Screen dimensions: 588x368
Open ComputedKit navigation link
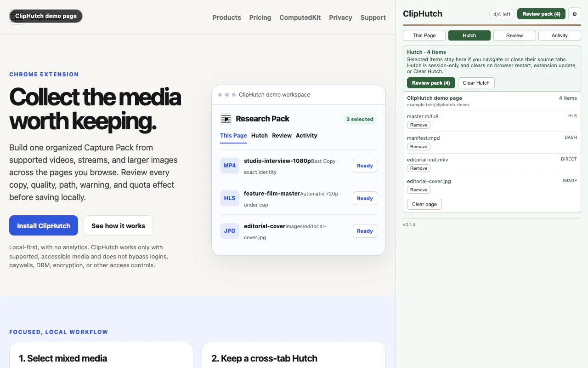[x=300, y=17]
